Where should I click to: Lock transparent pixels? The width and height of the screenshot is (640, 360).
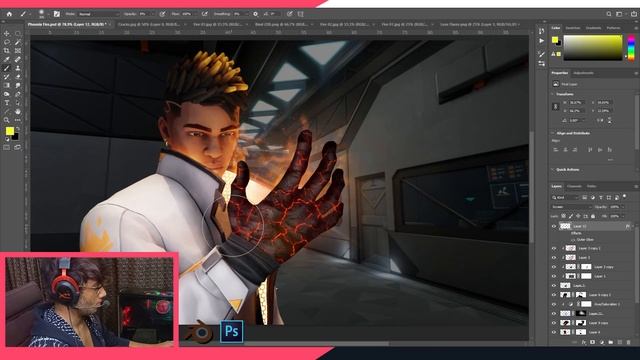pos(564,216)
